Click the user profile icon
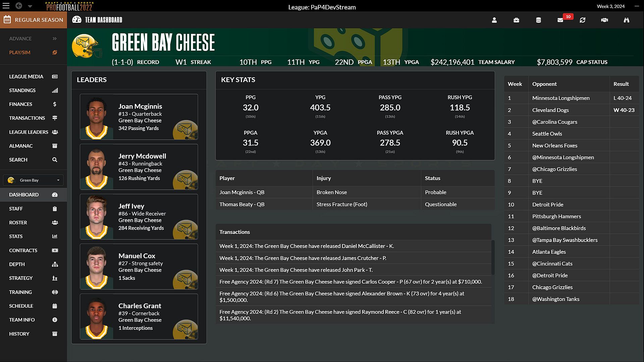This screenshot has width=644, height=362. 494,20
